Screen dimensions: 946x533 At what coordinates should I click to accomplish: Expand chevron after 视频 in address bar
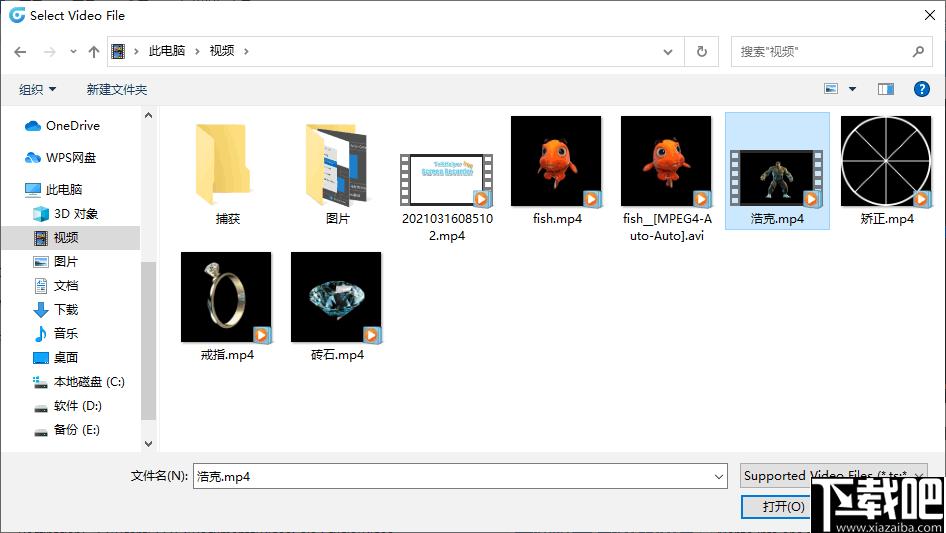point(246,51)
